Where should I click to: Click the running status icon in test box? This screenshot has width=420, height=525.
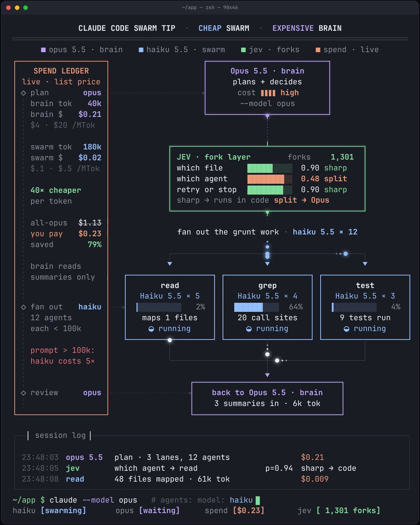click(x=346, y=329)
